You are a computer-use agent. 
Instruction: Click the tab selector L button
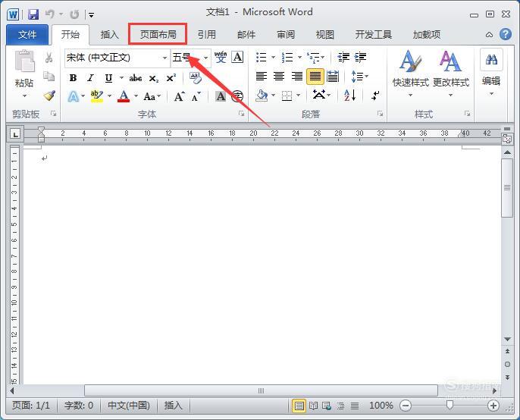coord(15,134)
